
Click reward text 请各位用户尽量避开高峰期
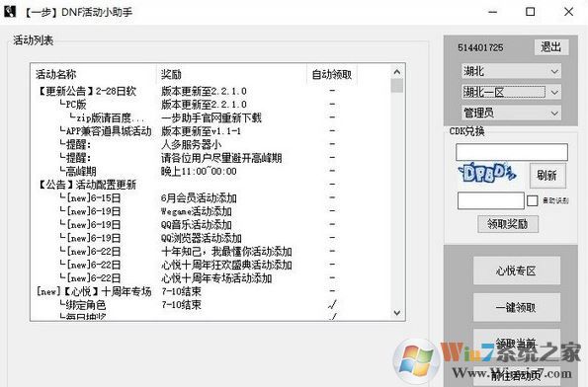(221, 158)
